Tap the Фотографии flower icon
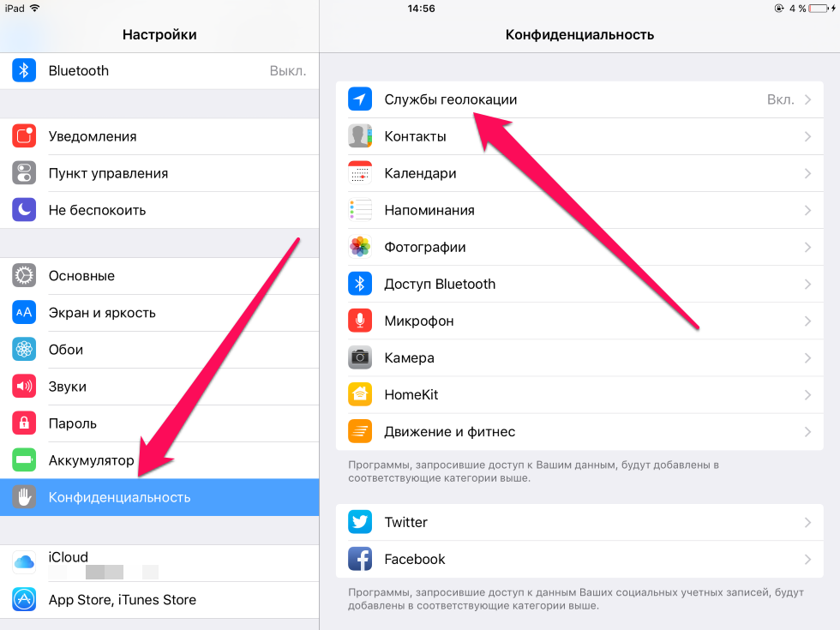Screen dimensions: 840x630 pyautogui.click(x=359, y=247)
